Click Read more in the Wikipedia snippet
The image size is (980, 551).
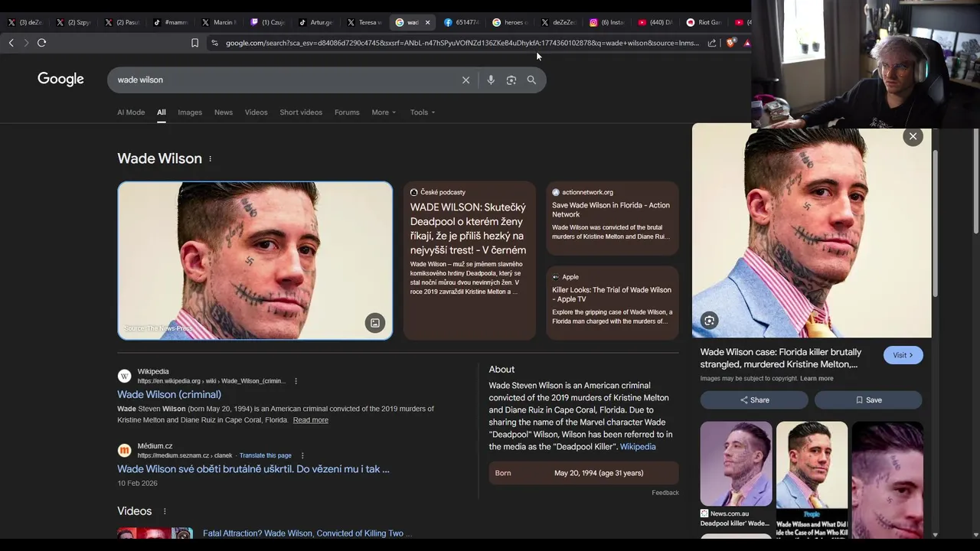[x=310, y=420]
